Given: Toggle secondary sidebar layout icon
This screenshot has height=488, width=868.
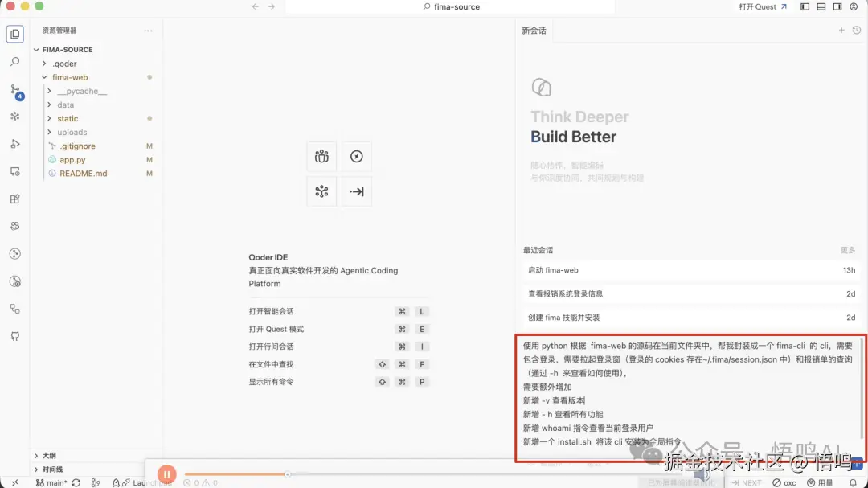Looking at the screenshot, I should (837, 6).
